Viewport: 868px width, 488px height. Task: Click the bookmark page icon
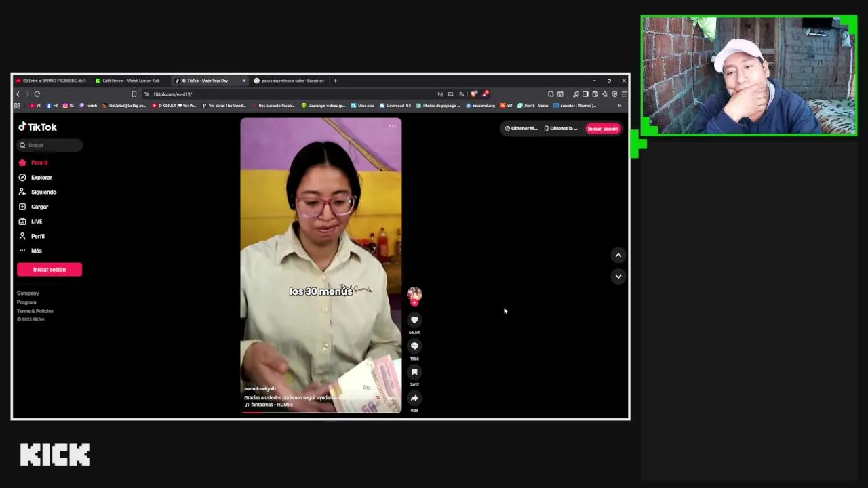[x=134, y=94]
